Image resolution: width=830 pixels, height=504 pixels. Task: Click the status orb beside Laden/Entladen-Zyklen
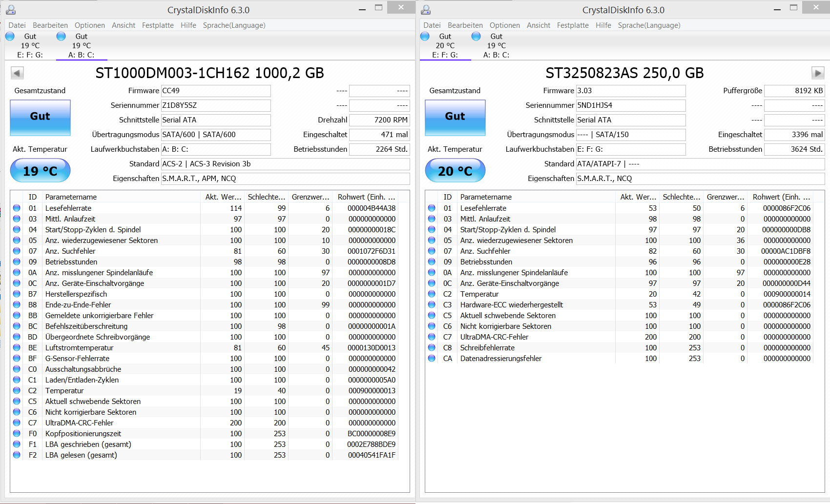click(17, 380)
